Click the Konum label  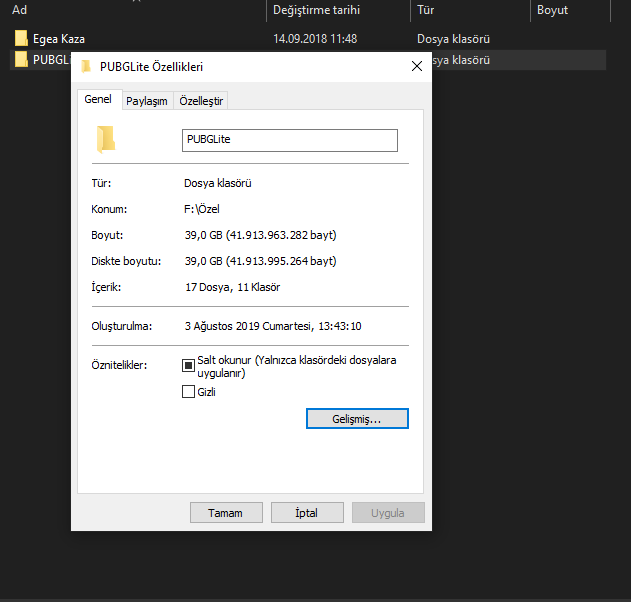point(109,209)
